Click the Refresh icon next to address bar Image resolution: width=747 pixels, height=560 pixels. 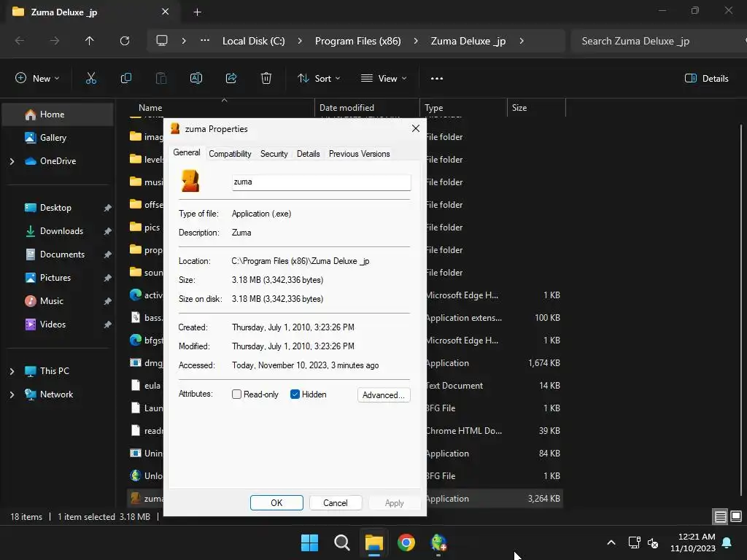(x=125, y=41)
